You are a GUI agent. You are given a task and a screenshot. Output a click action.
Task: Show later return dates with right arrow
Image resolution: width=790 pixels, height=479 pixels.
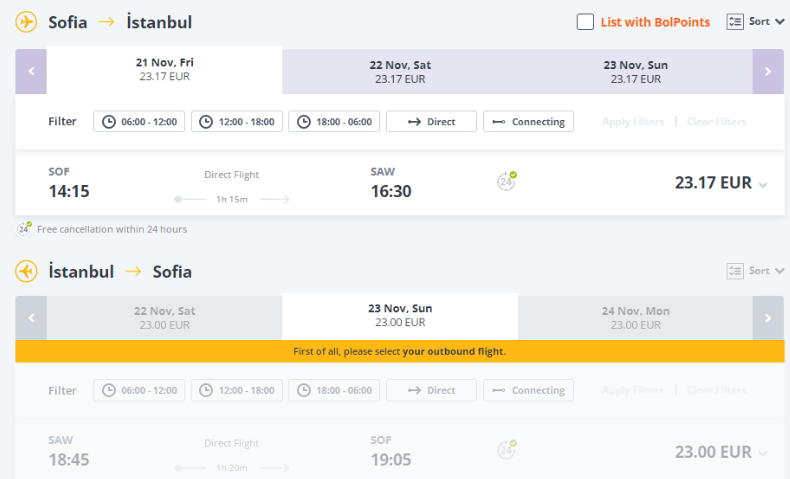(x=768, y=318)
